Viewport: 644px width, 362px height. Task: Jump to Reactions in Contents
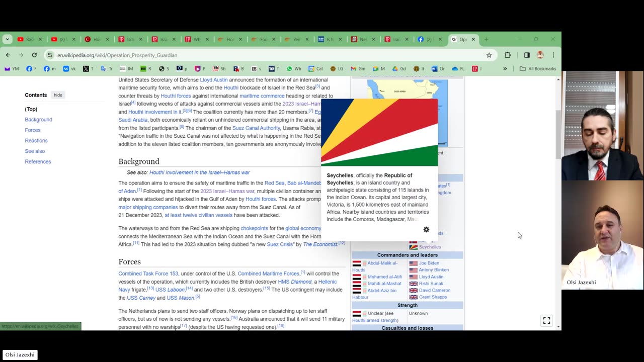pos(36,141)
